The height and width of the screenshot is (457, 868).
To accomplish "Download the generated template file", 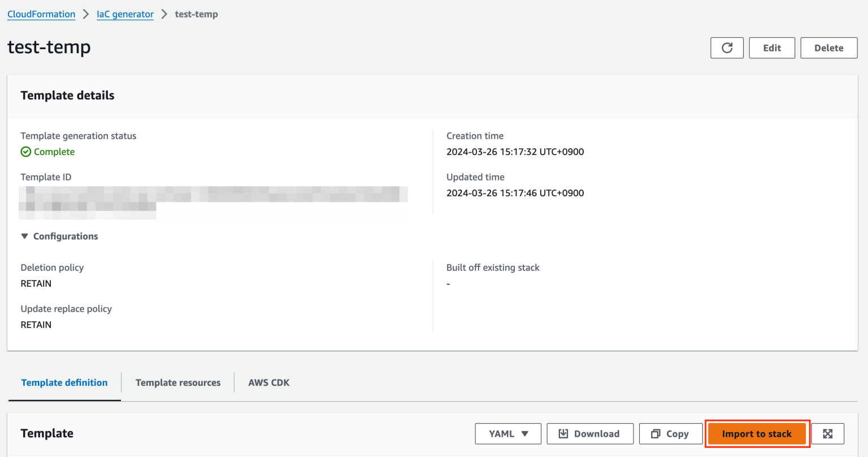I will click(x=589, y=433).
